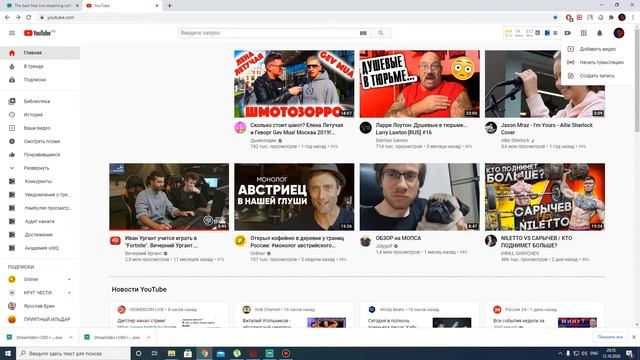This screenshot has width=640, height=360.
Task: Click the create video camera icon
Action: click(x=568, y=33)
